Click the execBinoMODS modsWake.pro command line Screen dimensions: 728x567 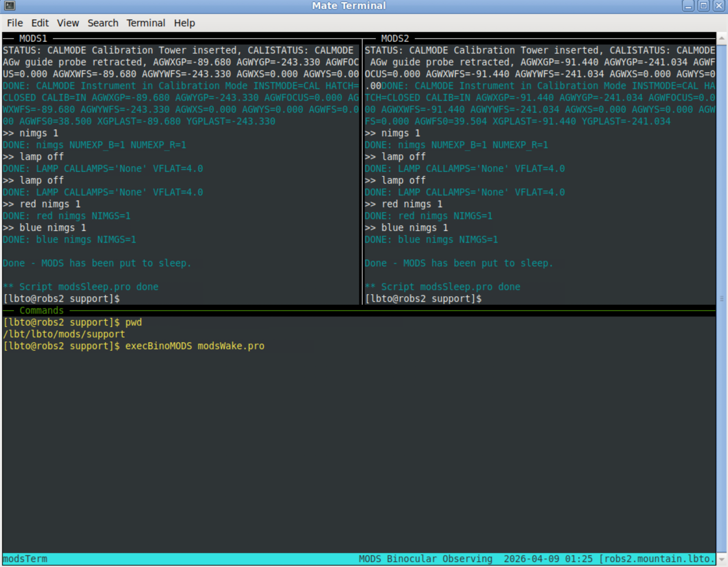195,346
